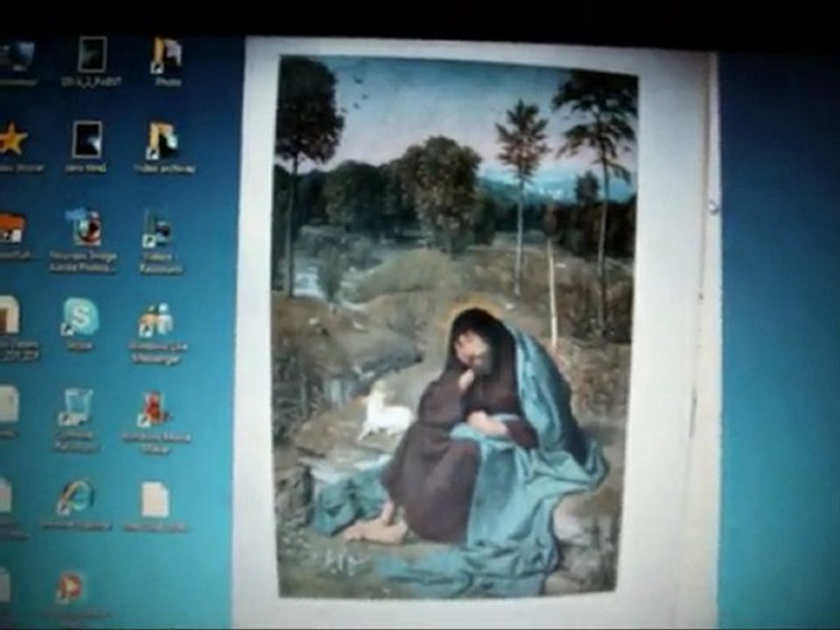Open the orange folder-like icon in third row

[11, 228]
